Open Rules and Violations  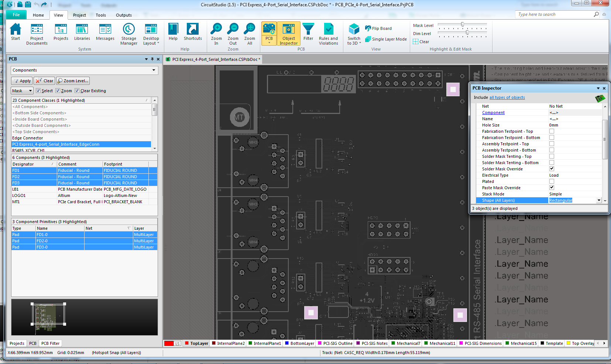(x=329, y=34)
